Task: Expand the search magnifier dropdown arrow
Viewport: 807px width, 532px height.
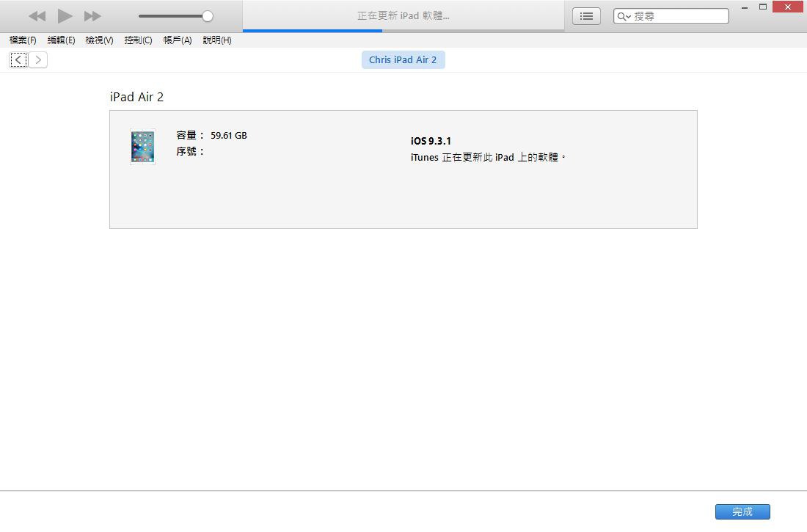Action: tap(624, 16)
